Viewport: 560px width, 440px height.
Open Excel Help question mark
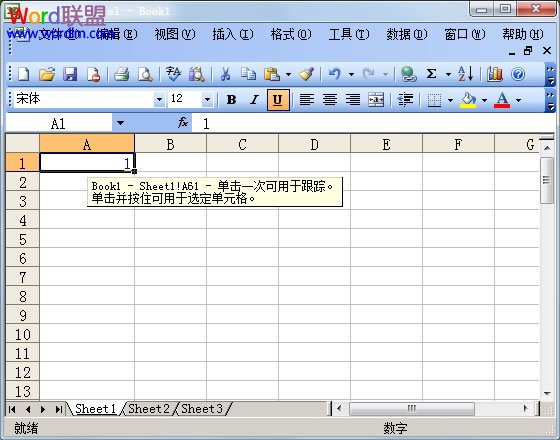[518, 74]
